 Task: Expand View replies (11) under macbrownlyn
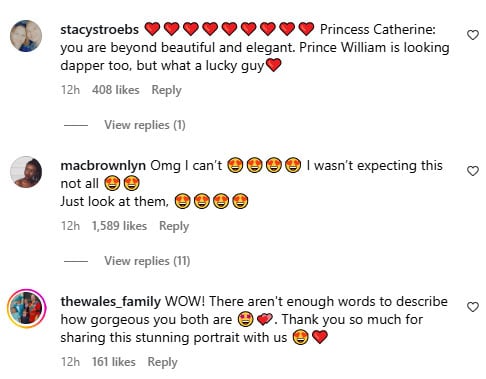click(147, 261)
